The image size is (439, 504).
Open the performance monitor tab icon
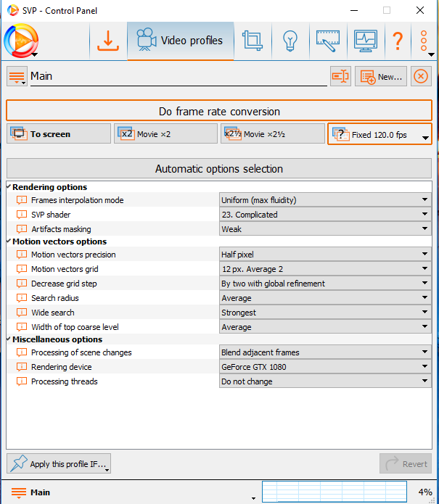365,41
